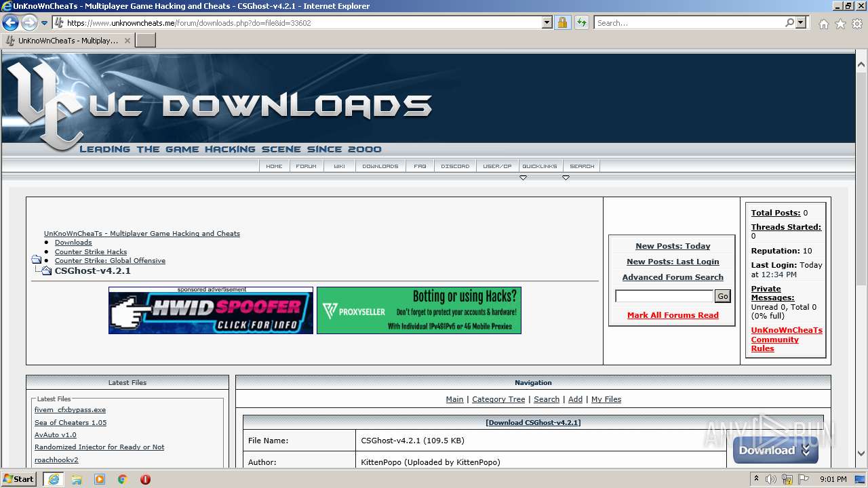This screenshot has width=868, height=488.
Task: Open the WIKI nav menu item
Action: click(339, 166)
